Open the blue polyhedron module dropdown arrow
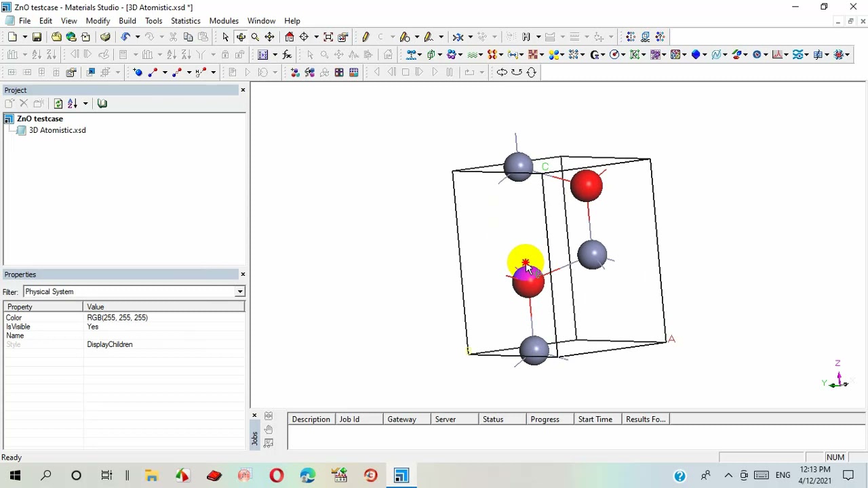This screenshot has width=868, height=488. 705,54
